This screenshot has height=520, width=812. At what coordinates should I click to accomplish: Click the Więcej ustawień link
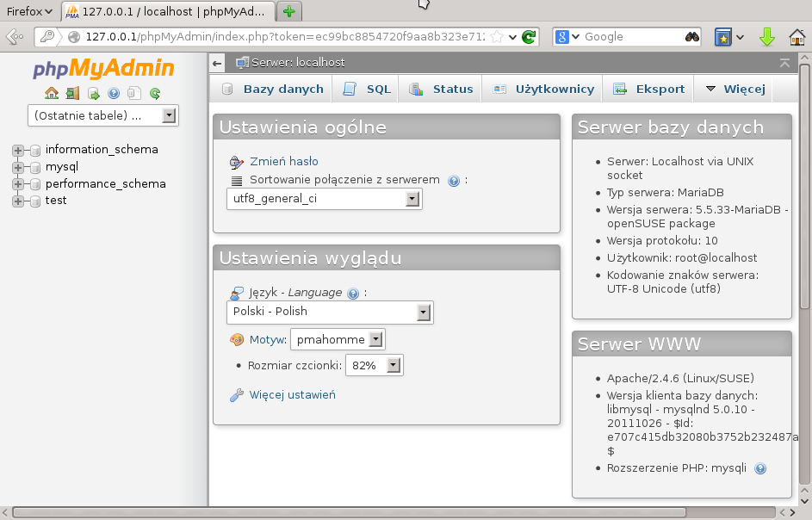(x=292, y=395)
